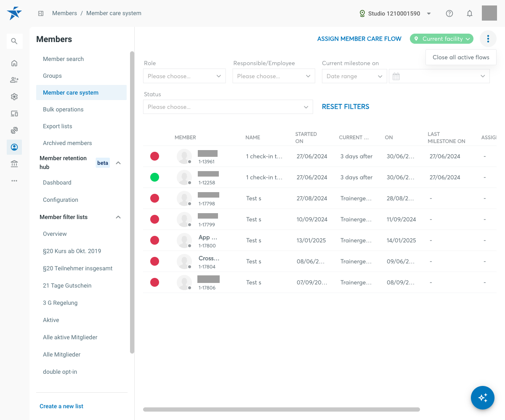Go to home icon in left rail

[14, 63]
